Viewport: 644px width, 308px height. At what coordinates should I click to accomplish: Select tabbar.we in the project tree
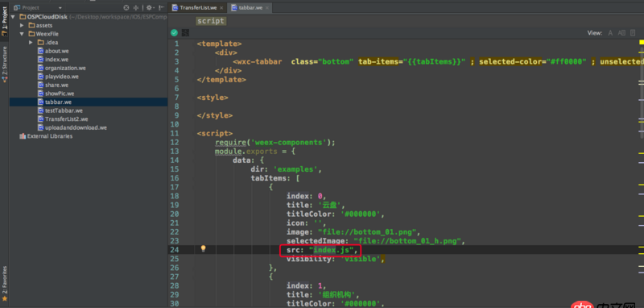58,102
